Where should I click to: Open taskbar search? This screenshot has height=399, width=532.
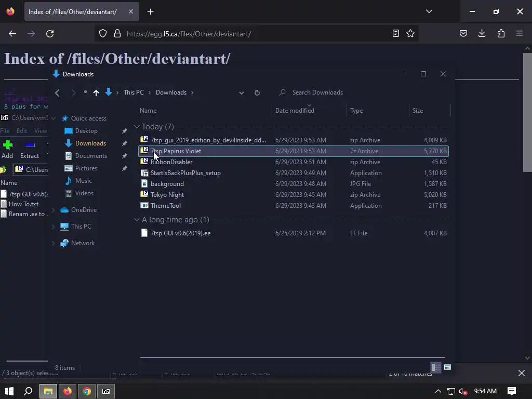[x=29, y=391]
